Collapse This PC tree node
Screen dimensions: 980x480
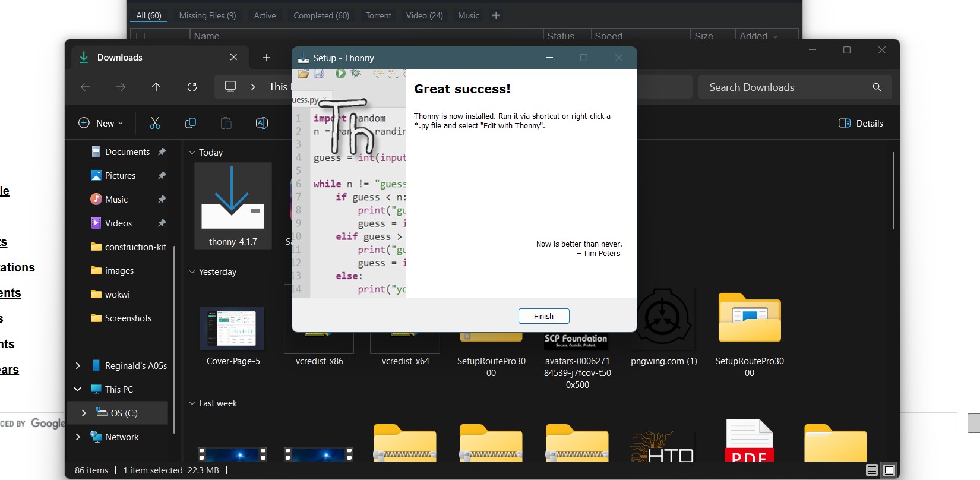[x=77, y=390]
